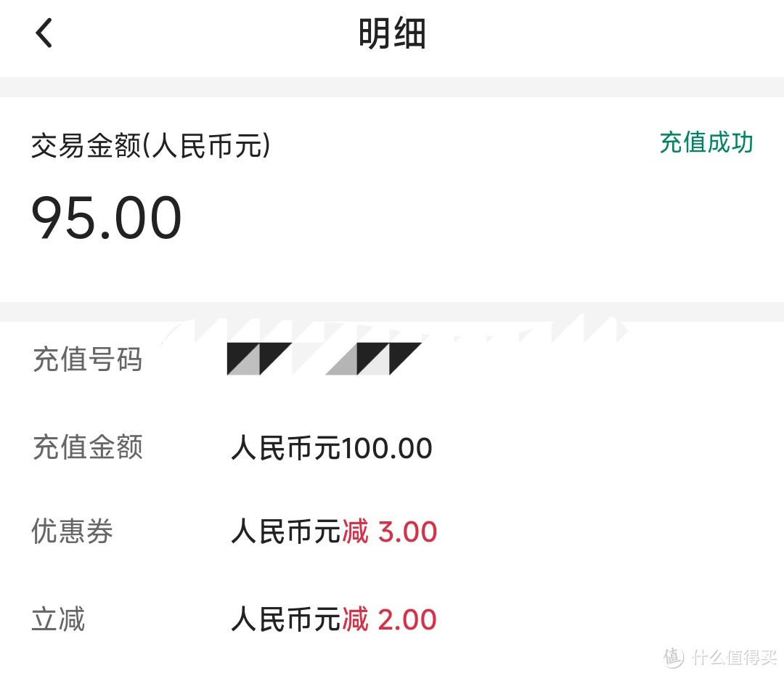784x676 pixels.
Task: Click the 优惠券 label
Action: click(72, 531)
